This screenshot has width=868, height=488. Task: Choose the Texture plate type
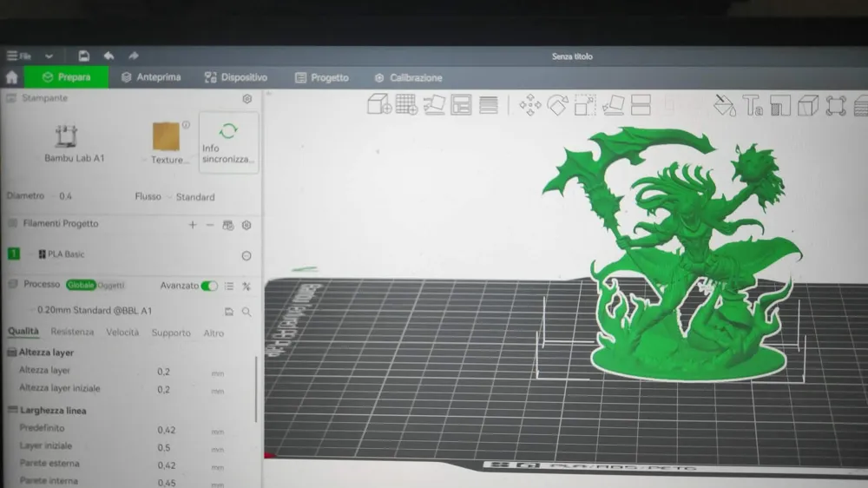tap(167, 143)
